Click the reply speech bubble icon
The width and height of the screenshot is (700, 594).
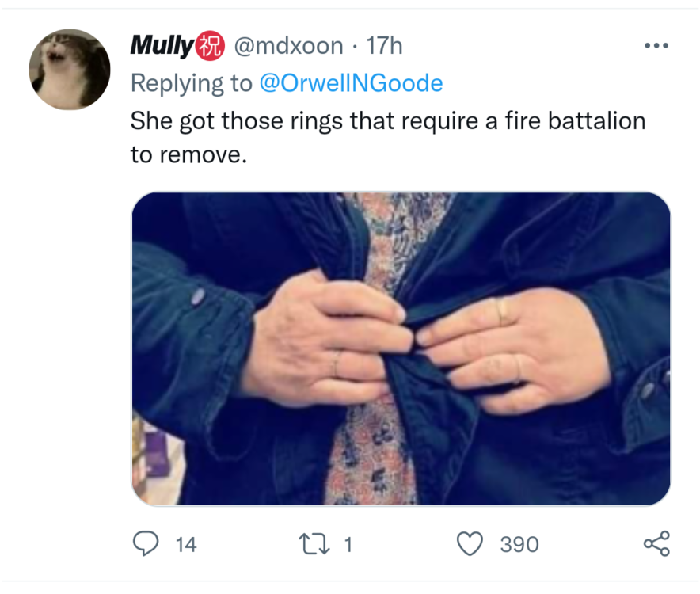(146, 544)
